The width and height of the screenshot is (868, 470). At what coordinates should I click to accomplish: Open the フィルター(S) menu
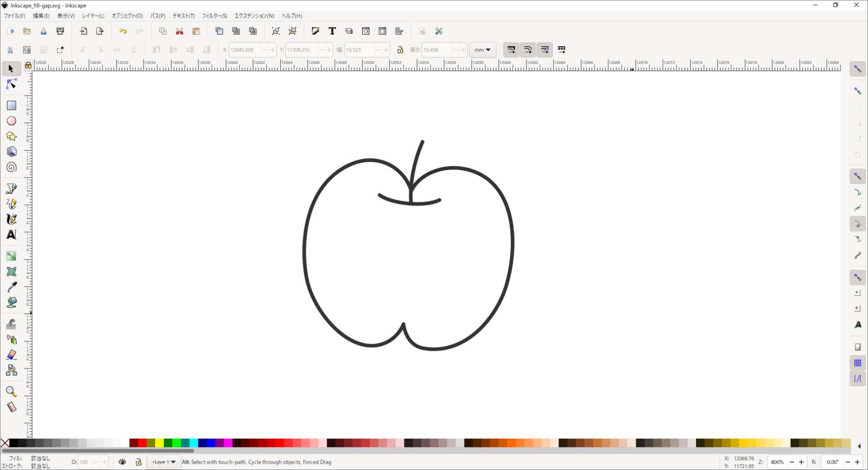click(x=214, y=16)
